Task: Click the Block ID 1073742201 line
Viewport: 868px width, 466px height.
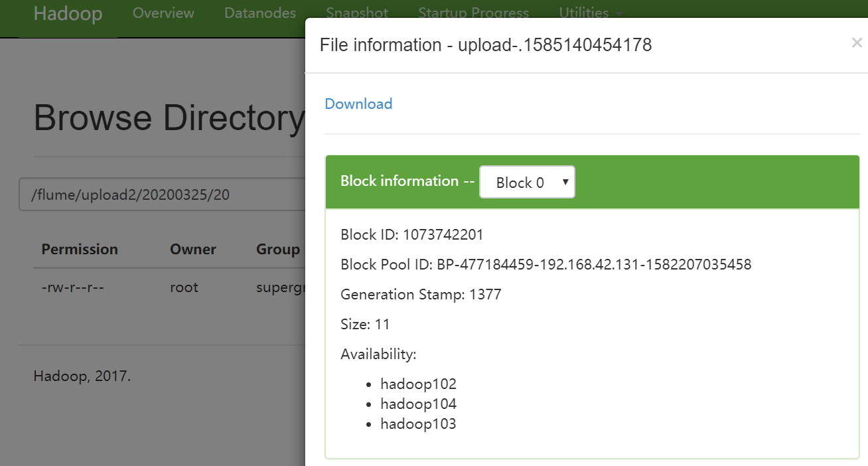Action: coord(412,234)
